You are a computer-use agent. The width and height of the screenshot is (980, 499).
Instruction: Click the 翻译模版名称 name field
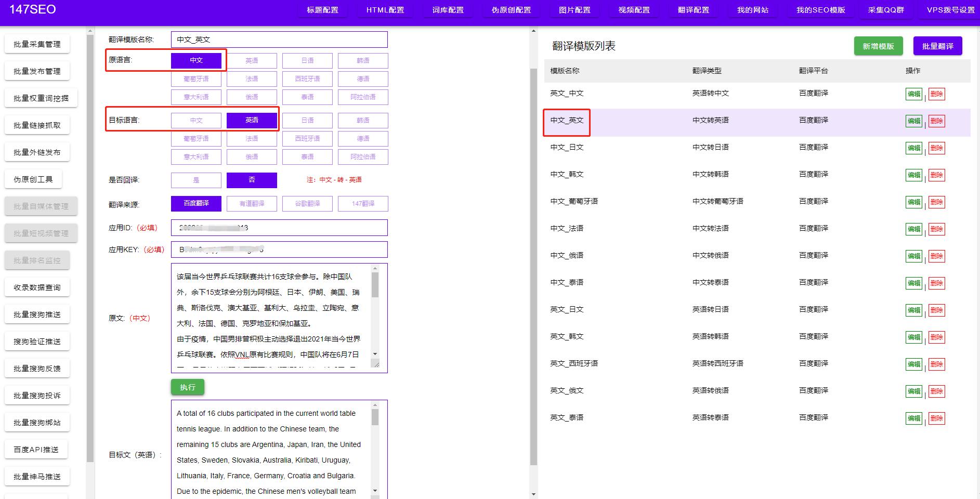pos(279,39)
